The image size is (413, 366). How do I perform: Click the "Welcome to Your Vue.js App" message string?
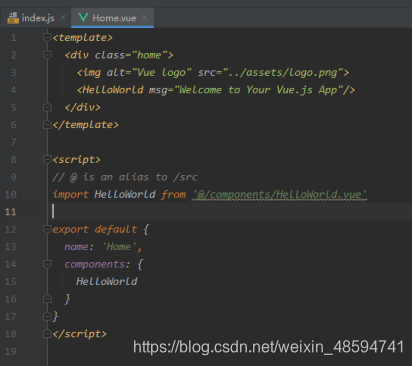258,90
